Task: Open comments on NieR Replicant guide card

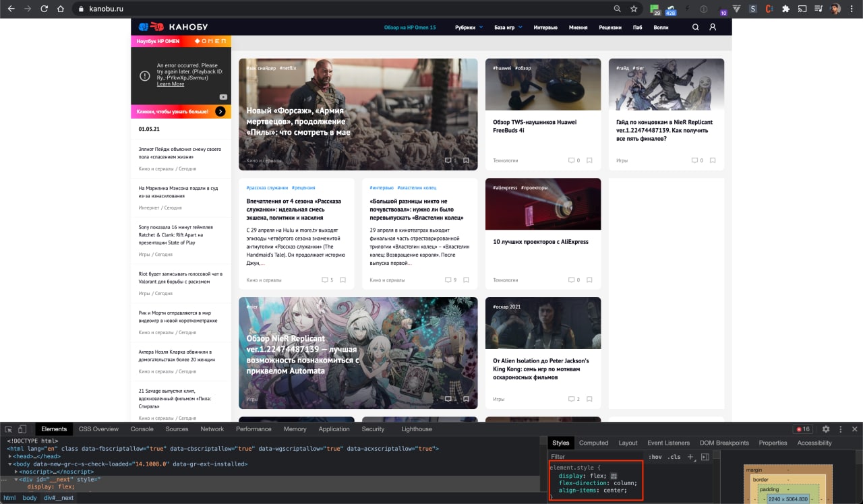Action: pyautogui.click(x=696, y=160)
